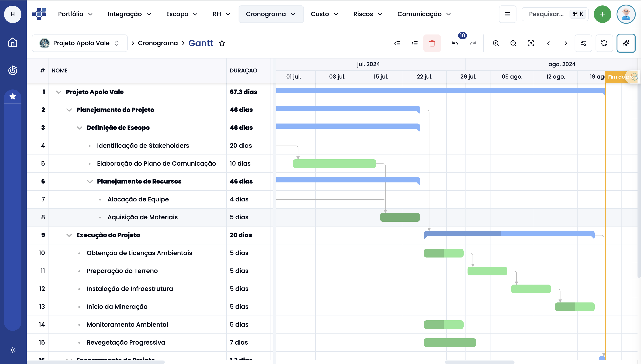Mark Gantt page as favorite star
The width and height of the screenshot is (641, 364).
(x=222, y=43)
